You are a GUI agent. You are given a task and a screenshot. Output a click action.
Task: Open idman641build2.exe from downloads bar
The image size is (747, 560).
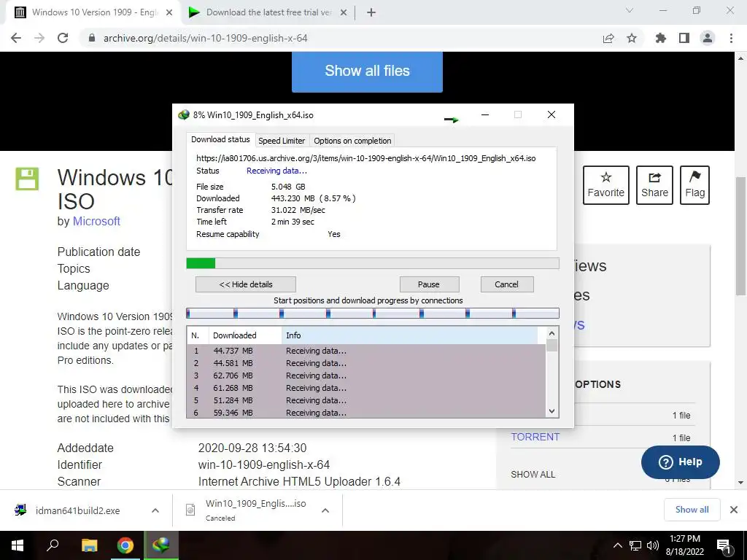(77, 510)
